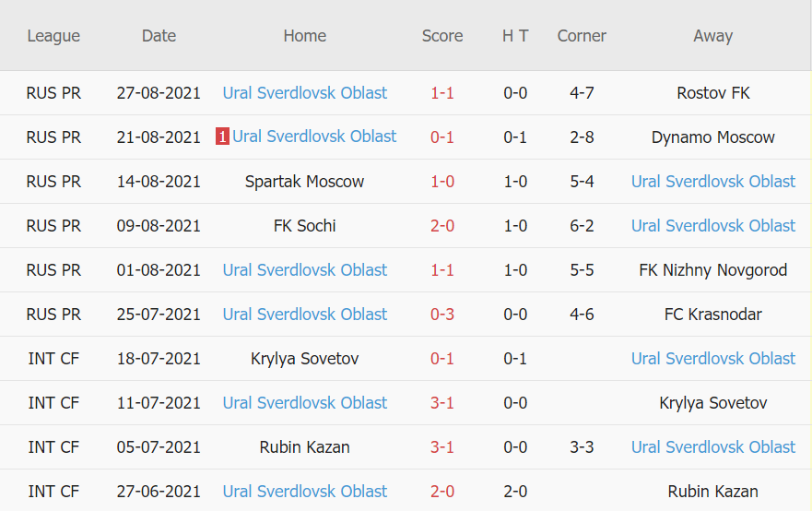Click Ural Sverdlovsk Oblast in the Spartak Moscow row

[713, 182]
